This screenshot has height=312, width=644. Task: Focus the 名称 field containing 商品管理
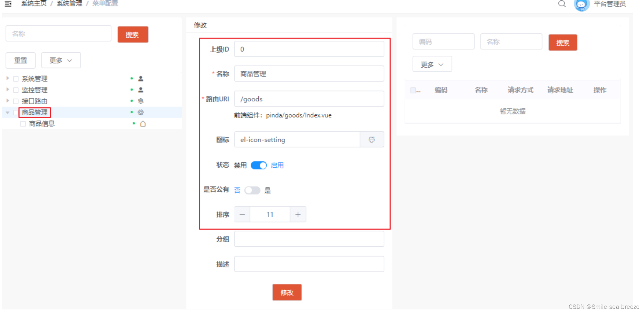coord(309,74)
